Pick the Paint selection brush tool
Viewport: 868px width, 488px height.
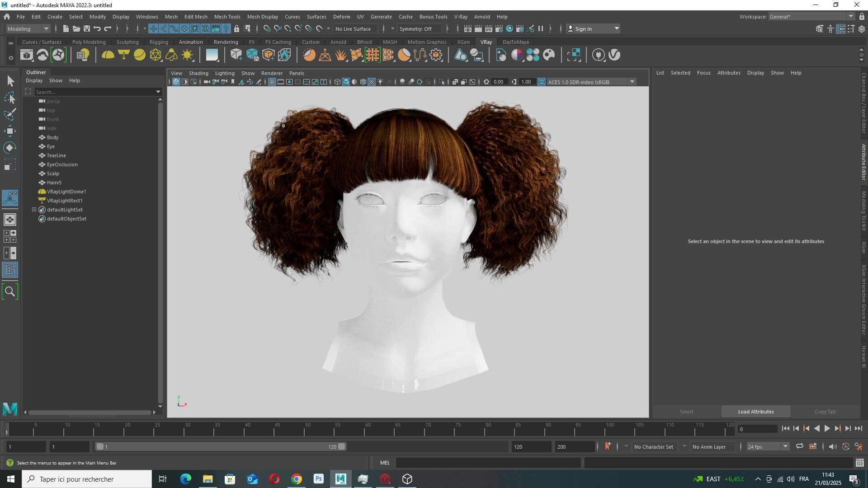tap(10, 114)
